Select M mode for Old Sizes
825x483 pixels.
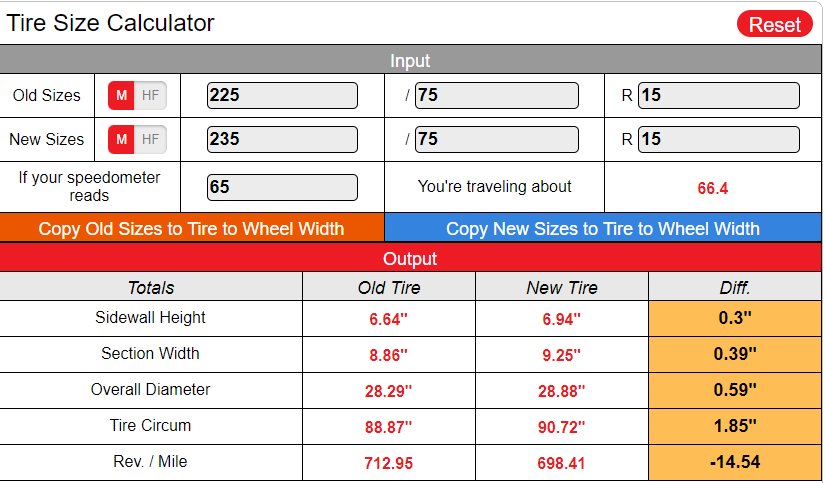121,95
